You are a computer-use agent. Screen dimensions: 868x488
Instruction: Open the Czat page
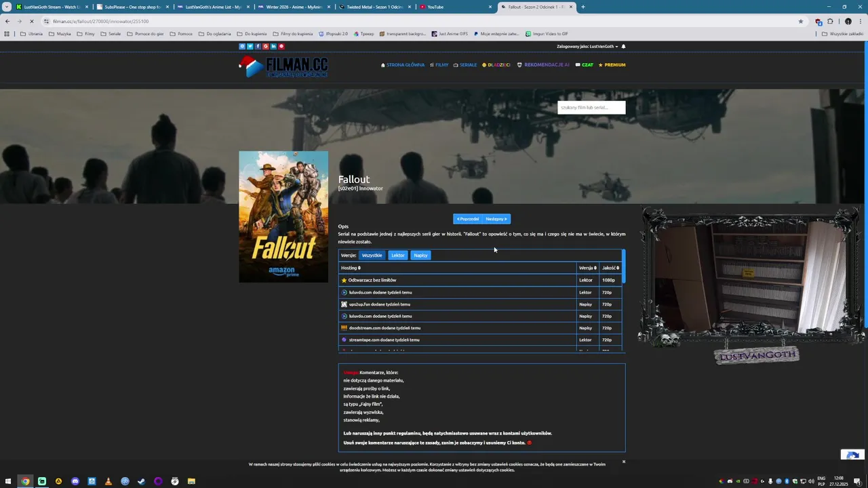pyautogui.click(x=585, y=65)
